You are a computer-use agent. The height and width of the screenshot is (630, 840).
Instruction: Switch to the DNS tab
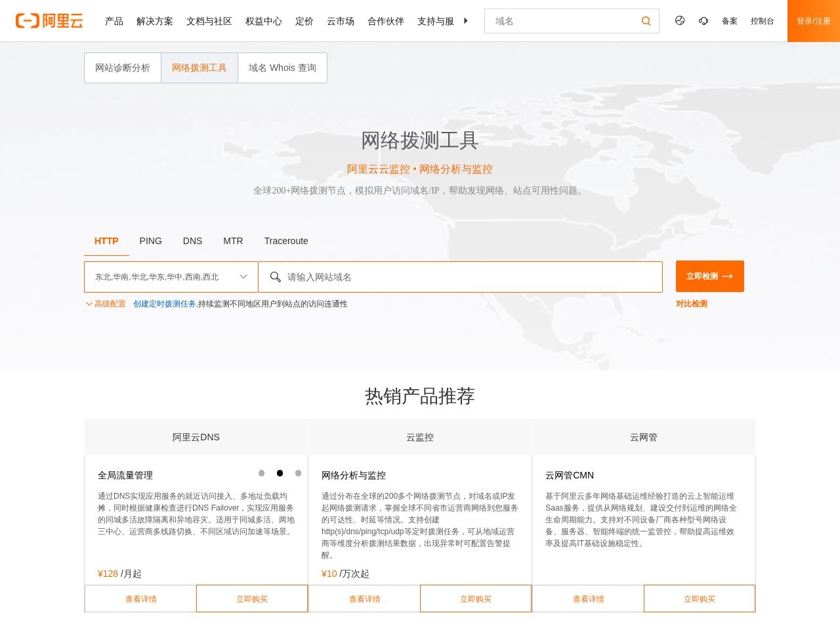click(192, 241)
